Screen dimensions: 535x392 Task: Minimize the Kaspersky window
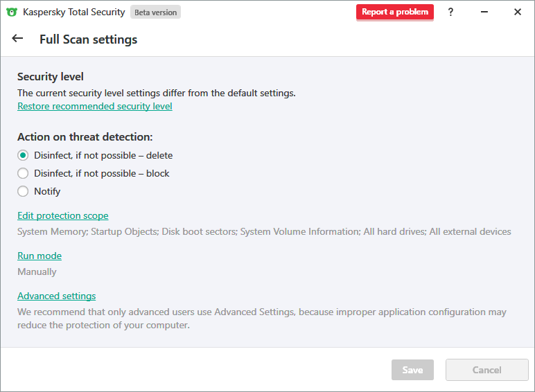484,12
